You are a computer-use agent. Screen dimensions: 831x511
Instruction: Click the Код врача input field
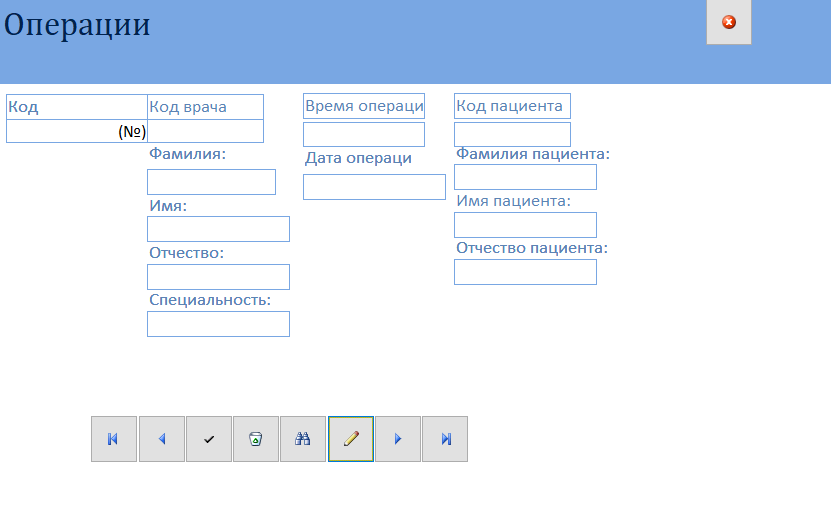206,131
